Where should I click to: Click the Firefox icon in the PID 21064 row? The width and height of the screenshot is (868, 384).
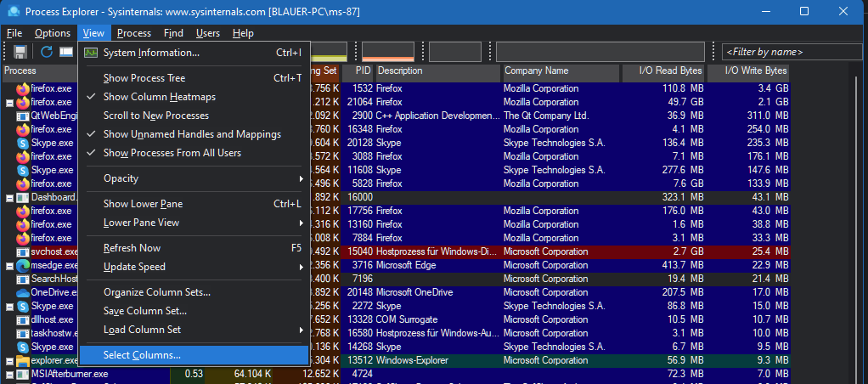pyautogui.click(x=23, y=103)
